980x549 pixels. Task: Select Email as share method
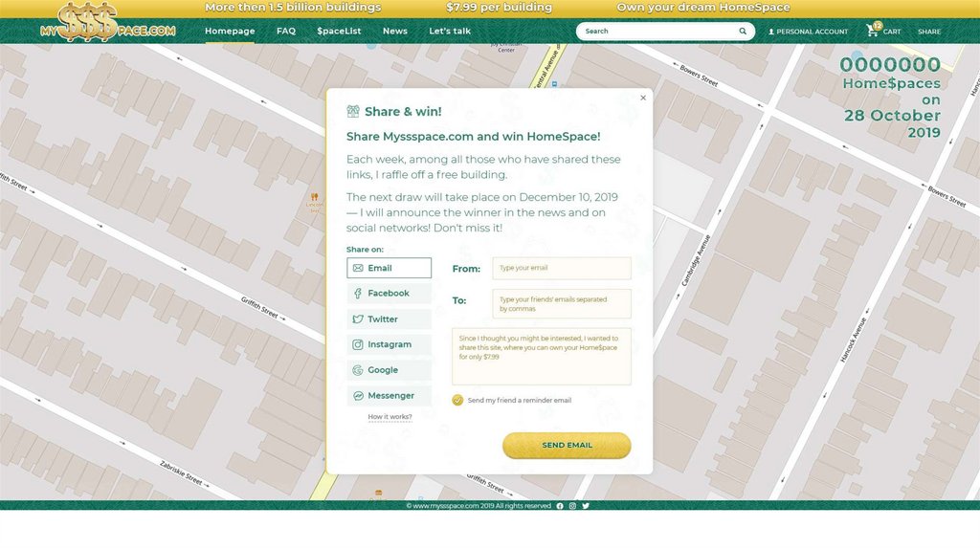tap(389, 268)
